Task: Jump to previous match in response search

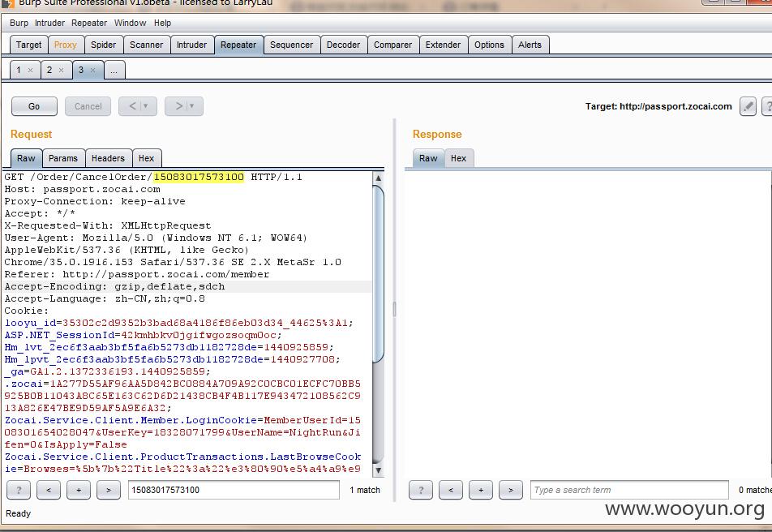Action: pos(451,490)
